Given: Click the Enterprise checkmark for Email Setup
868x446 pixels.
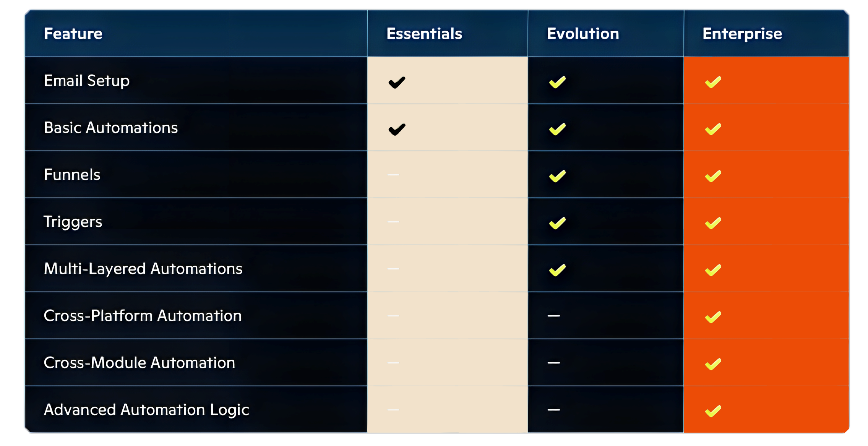Looking at the screenshot, I should 713,82.
